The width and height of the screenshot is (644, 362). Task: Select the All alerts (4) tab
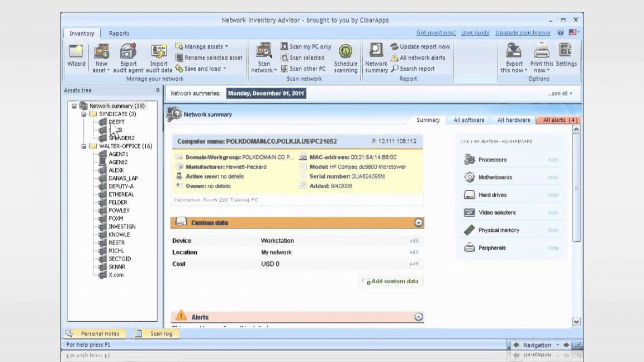click(559, 120)
